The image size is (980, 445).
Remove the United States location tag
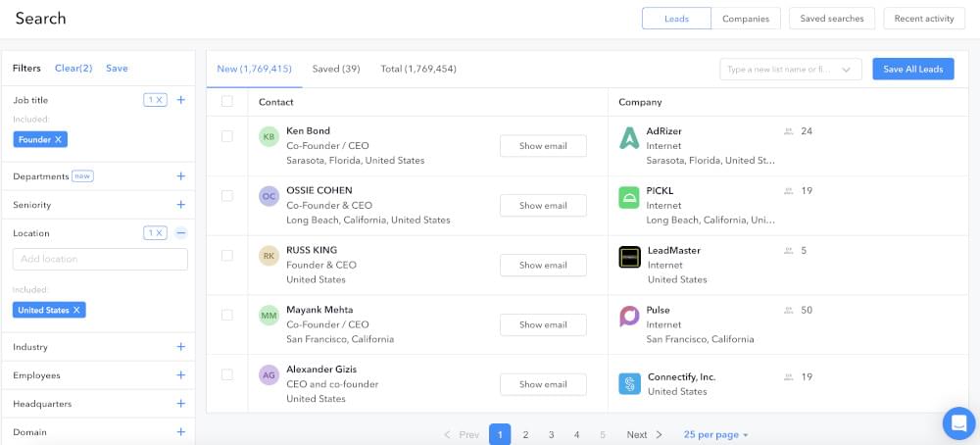[x=77, y=310]
